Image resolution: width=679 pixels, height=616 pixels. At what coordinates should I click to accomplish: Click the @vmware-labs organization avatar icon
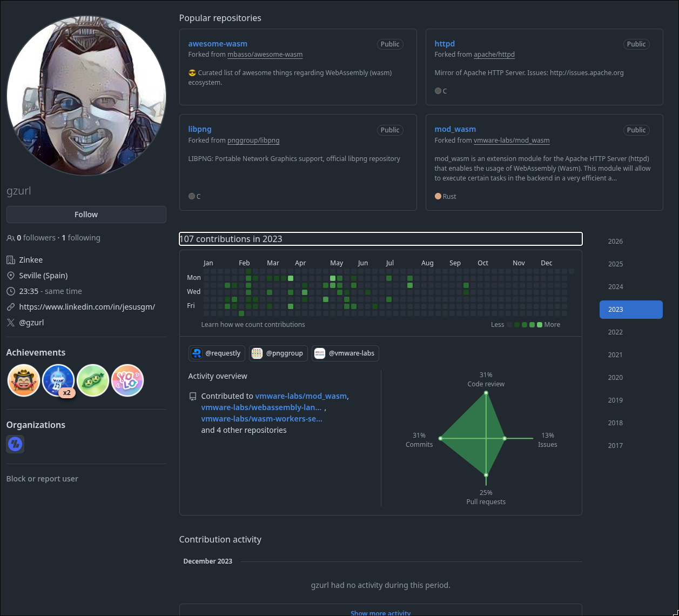coord(320,353)
